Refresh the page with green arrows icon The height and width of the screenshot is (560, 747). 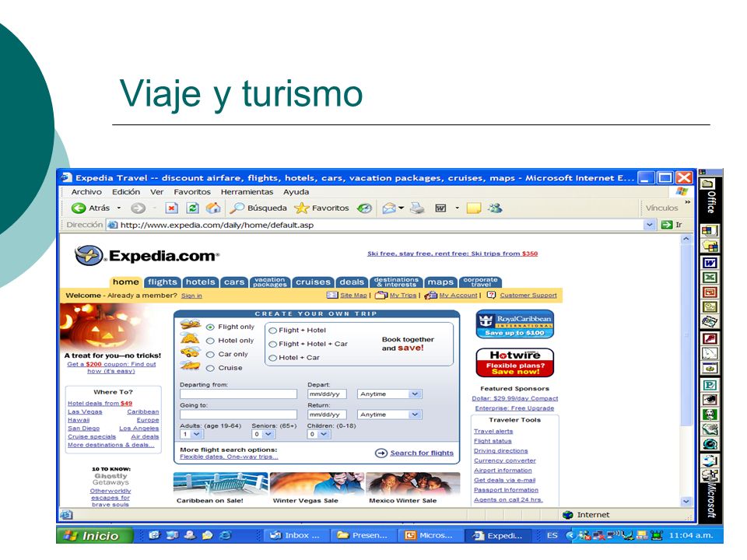192,208
